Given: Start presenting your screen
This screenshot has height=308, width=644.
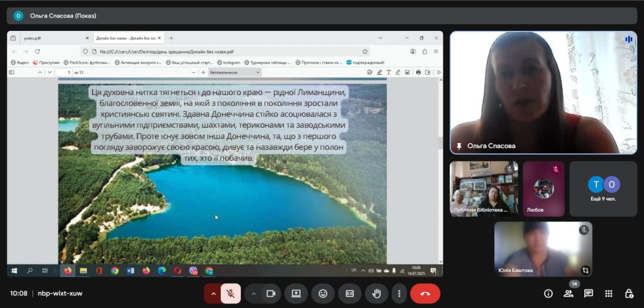Looking at the screenshot, I should pyautogui.click(x=296, y=294).
